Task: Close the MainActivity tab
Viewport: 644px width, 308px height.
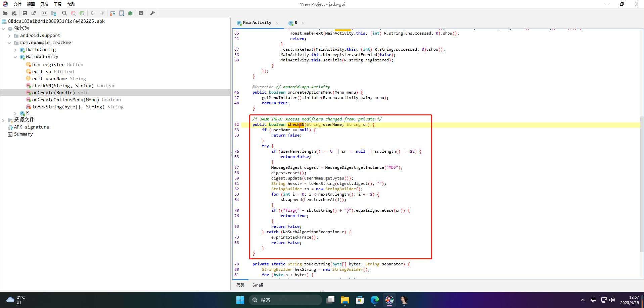Action: 277,23
